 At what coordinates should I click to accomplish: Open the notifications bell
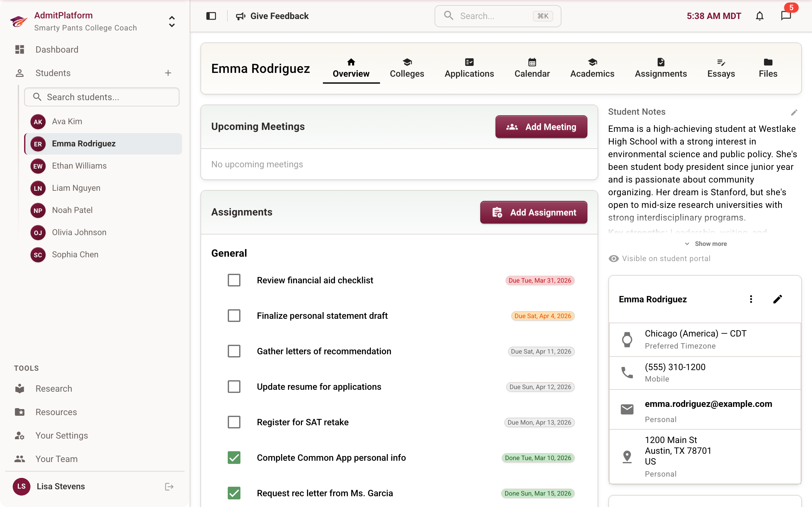(760, 16)
